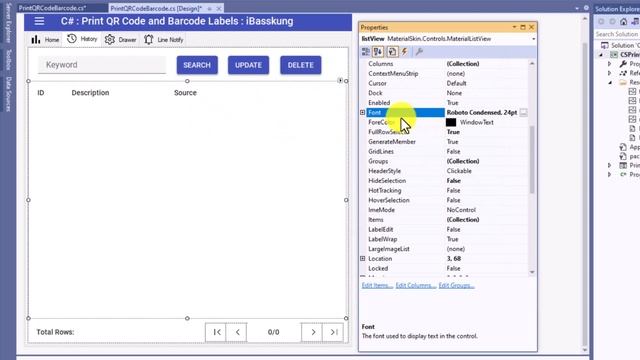Click the Drawer gear icon
The image size is (640, 360).
[x=110, y=39]
